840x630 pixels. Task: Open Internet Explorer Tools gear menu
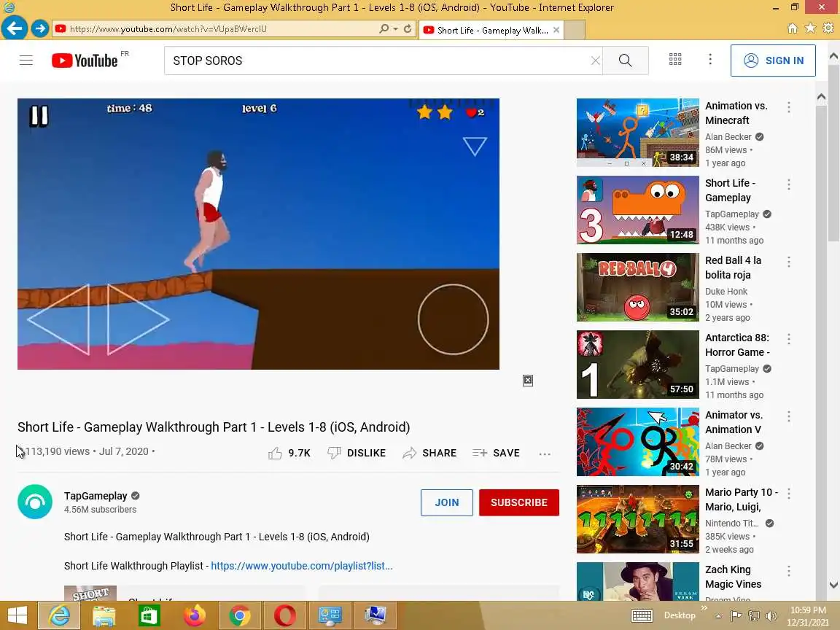(828, 28)
